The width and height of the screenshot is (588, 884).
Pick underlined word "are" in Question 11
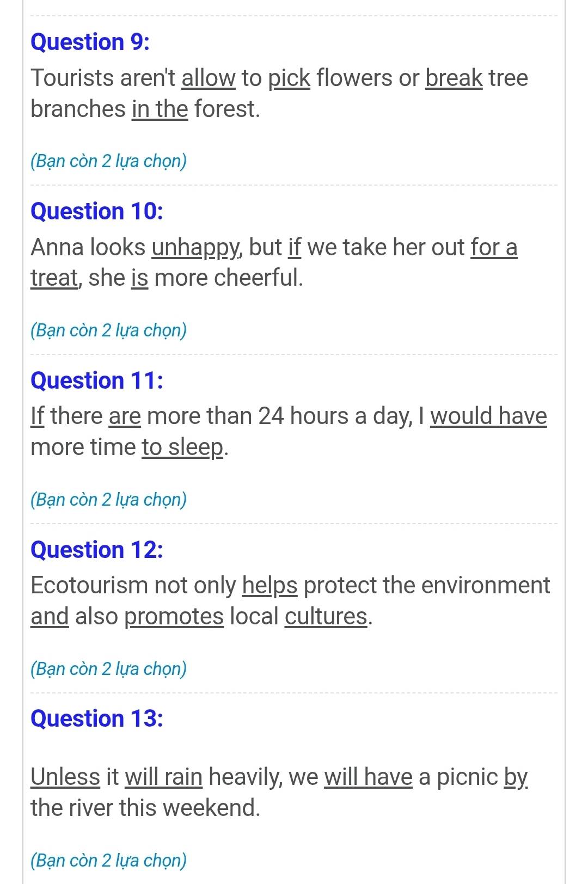coord(125,416)
